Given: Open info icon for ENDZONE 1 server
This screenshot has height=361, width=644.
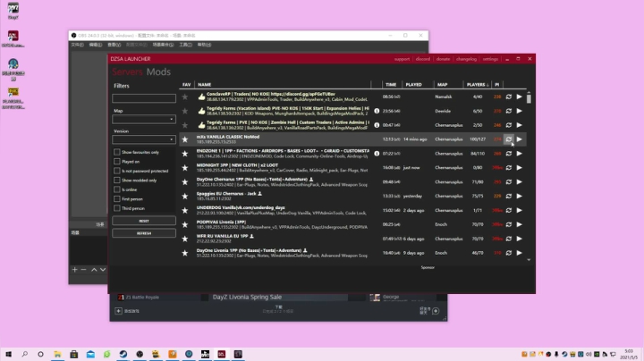Looking at the screenshot, I should coord(377,154).
